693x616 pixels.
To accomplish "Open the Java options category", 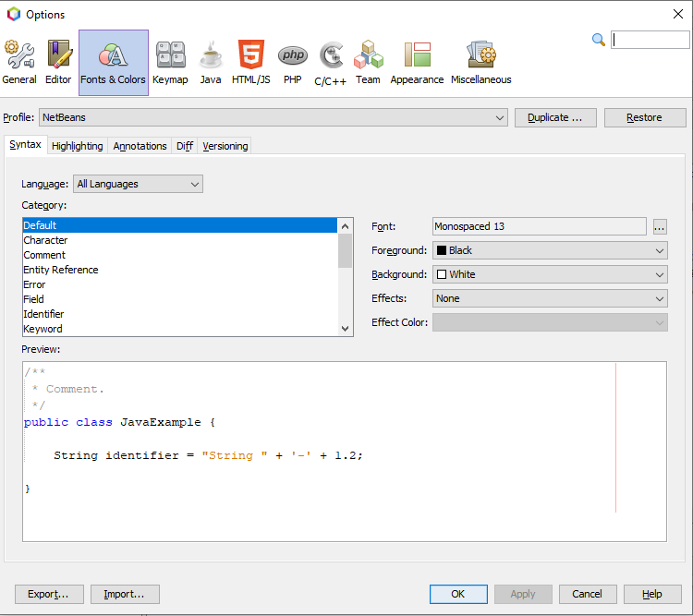I will (211, 63).
